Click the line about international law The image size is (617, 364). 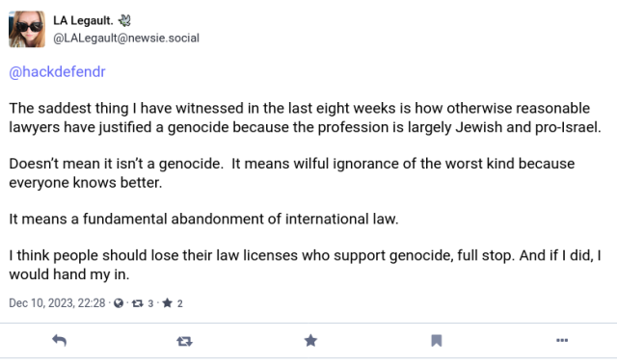point(203,219)
